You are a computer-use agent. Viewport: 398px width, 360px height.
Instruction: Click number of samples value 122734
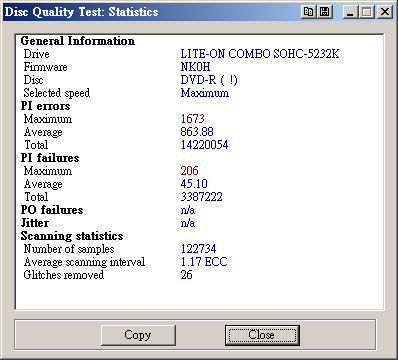[x=198, y=249]
